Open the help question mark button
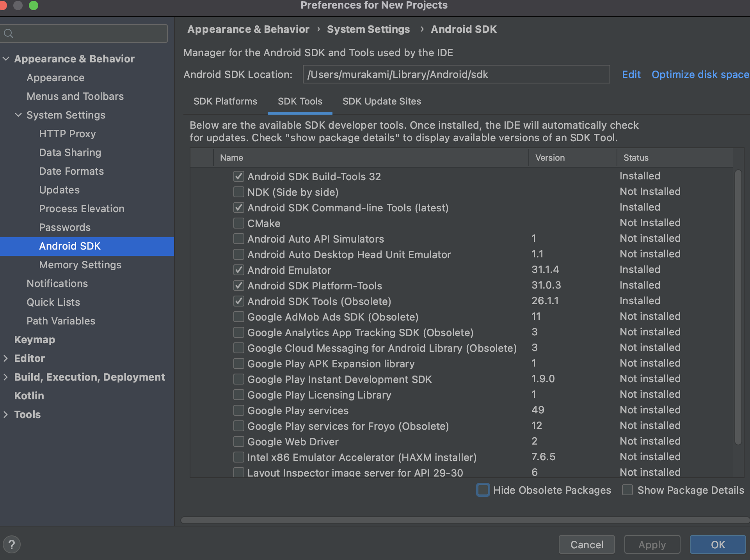This screenshot has width=750, height=560. [12, 544]
